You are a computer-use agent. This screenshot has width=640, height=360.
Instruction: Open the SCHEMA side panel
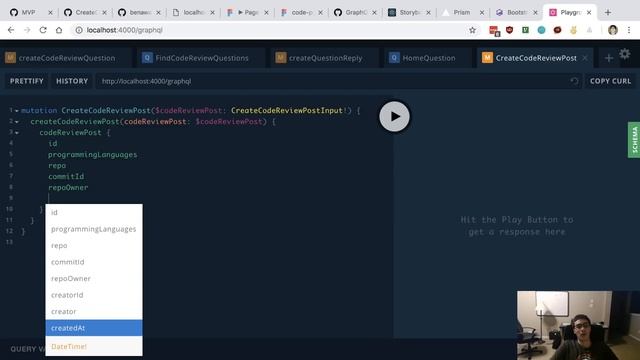click(634, 140)
